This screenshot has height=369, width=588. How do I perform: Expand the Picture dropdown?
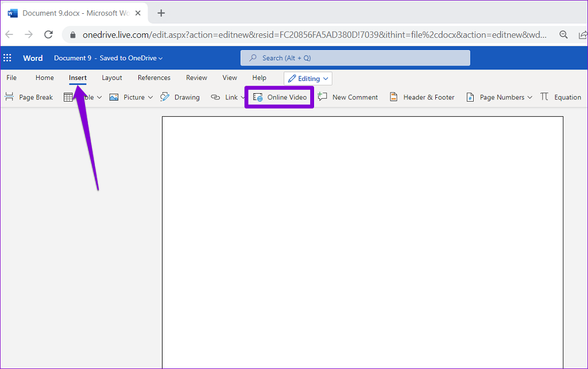150,97
